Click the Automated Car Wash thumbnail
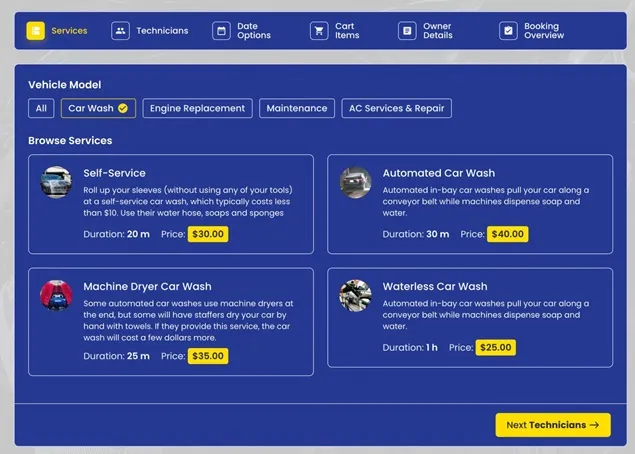The width and height of the screenshot is (635, 454). [355, 182]
